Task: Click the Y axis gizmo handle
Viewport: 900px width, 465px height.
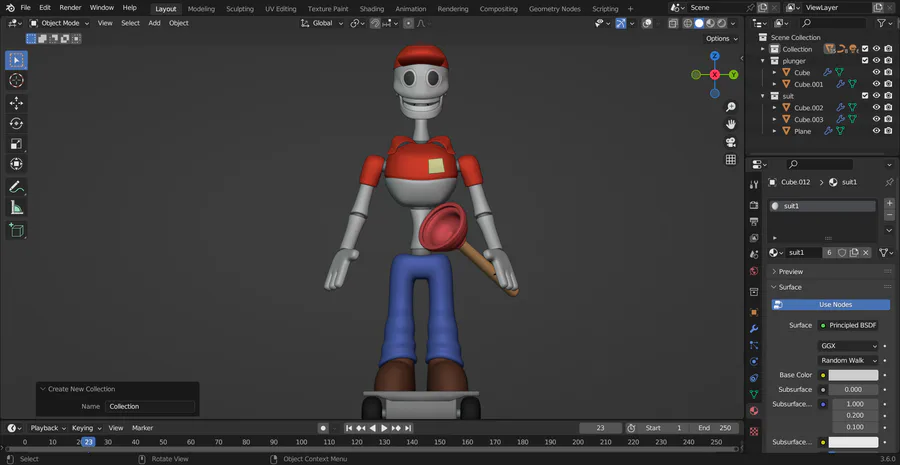Action: (734, 75)
